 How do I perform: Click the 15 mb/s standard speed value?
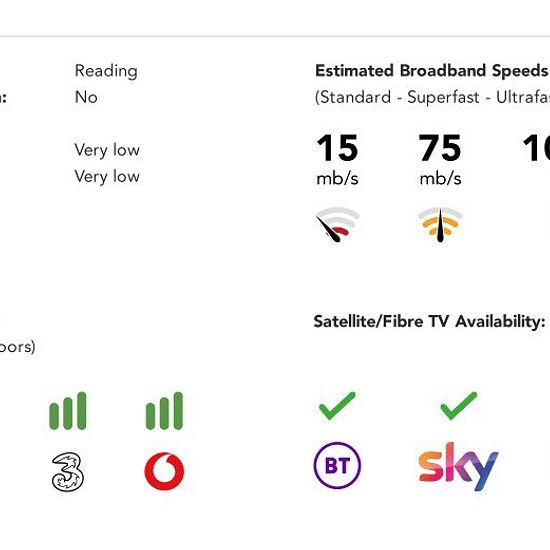click(337, 160)
